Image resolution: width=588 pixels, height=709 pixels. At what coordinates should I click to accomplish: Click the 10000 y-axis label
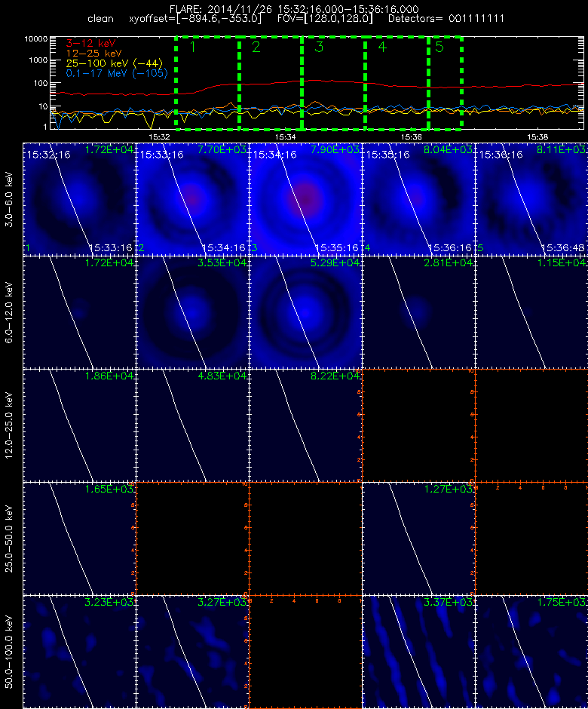coord(36,39)
